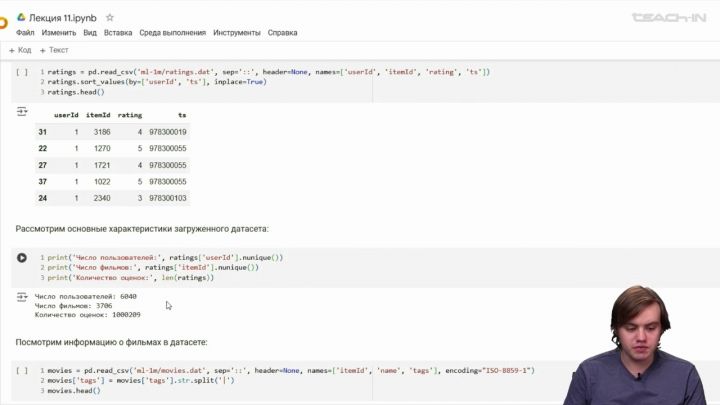The height and width of the screenshot is (405, 720).
Task: Star the Лекция 11.ipynb notebook
Action: 110,17
